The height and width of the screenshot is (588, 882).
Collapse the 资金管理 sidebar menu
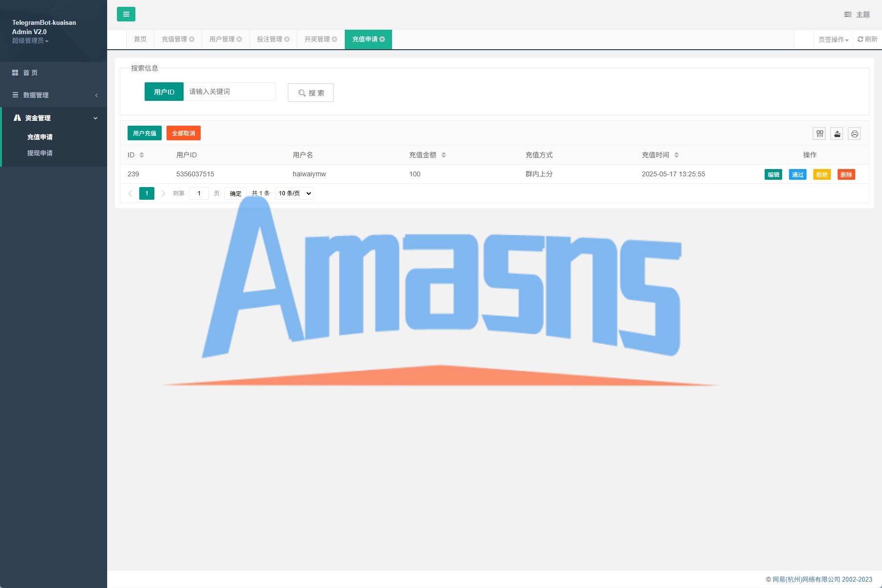(54, 118)
